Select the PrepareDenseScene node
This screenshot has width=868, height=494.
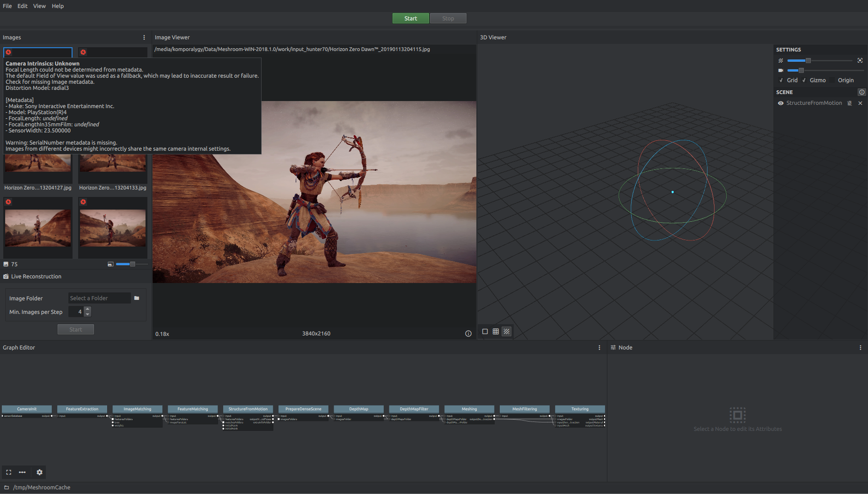pyautogui.click(x=303, y=409)
